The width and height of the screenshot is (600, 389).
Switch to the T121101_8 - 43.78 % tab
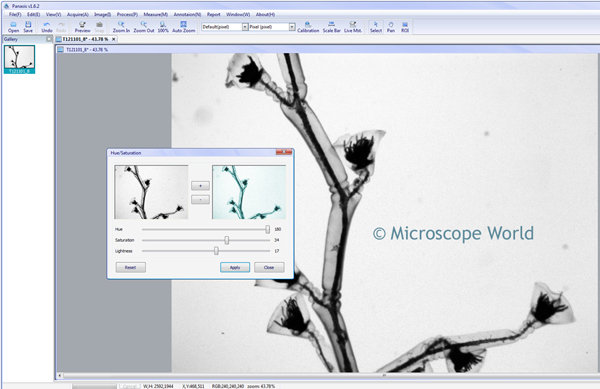click(85, 39)
